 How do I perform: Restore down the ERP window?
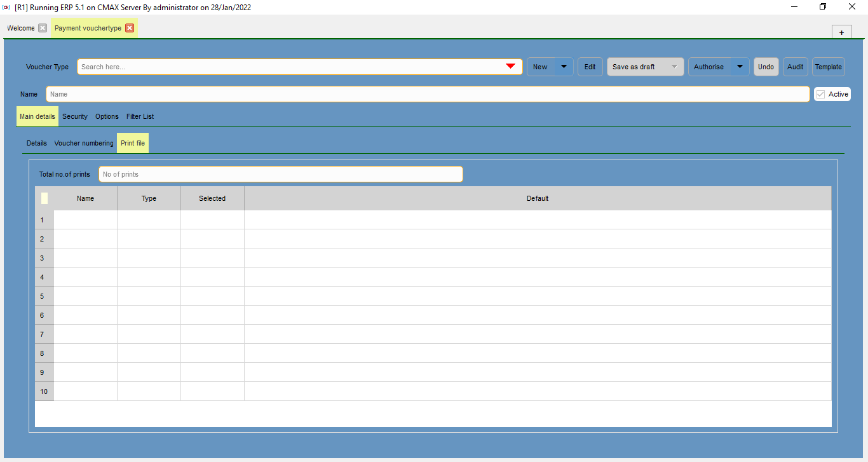click(x=823, y=7)
